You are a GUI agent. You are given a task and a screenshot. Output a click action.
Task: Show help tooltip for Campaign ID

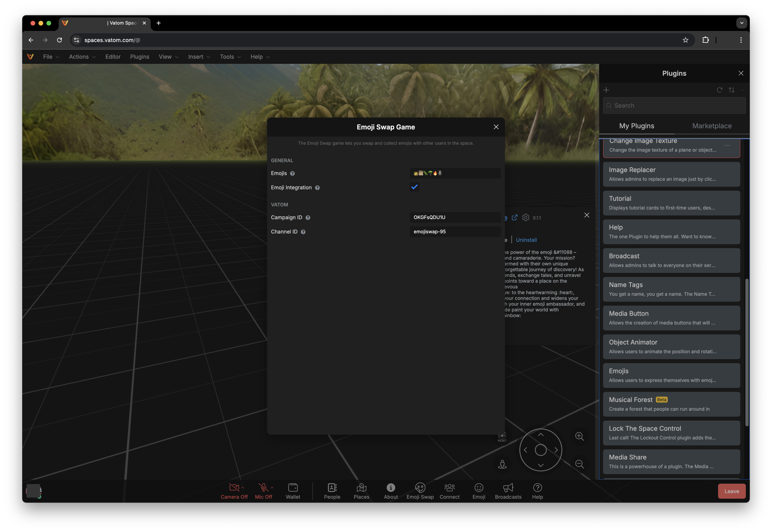point(308,218)
